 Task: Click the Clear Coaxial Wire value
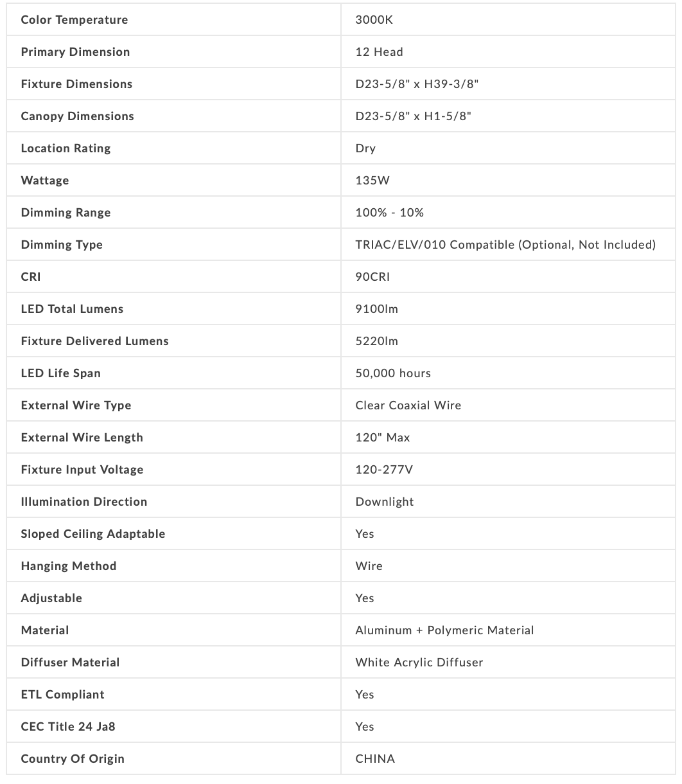coord(408,405)
